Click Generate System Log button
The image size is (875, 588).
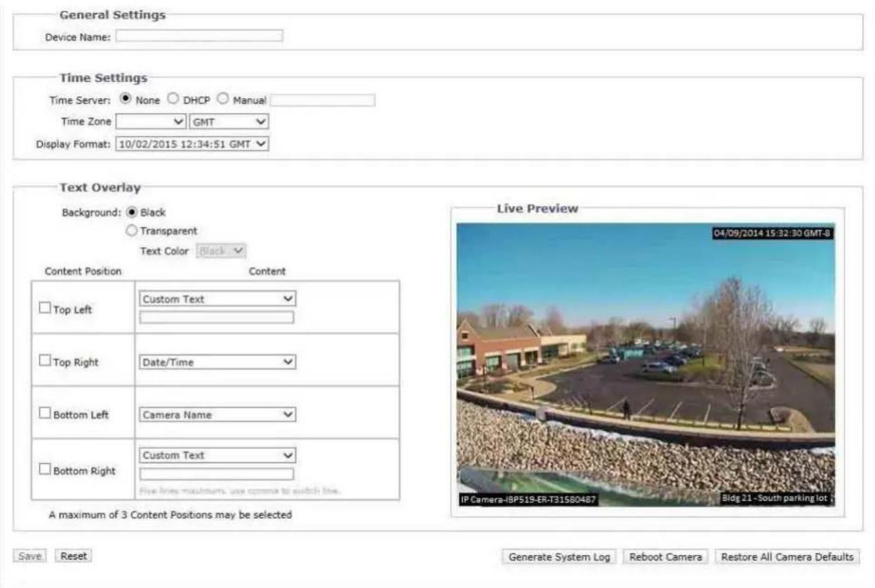(x=559, y=557)
